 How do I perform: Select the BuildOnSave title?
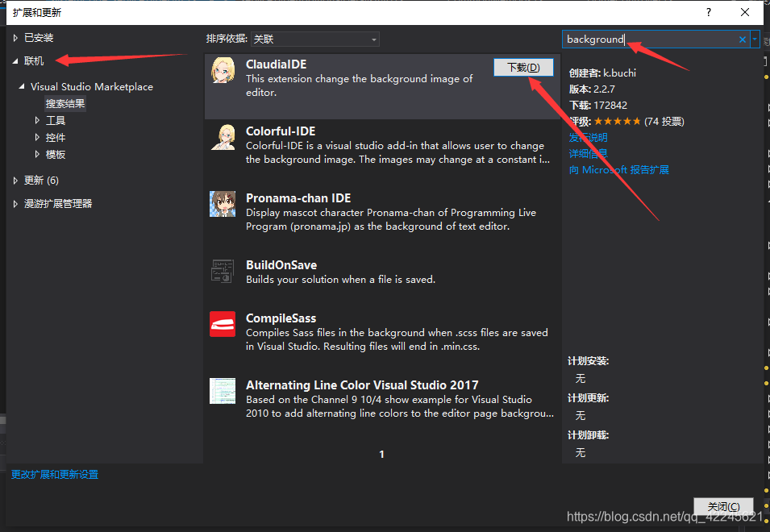pos(281,265)
